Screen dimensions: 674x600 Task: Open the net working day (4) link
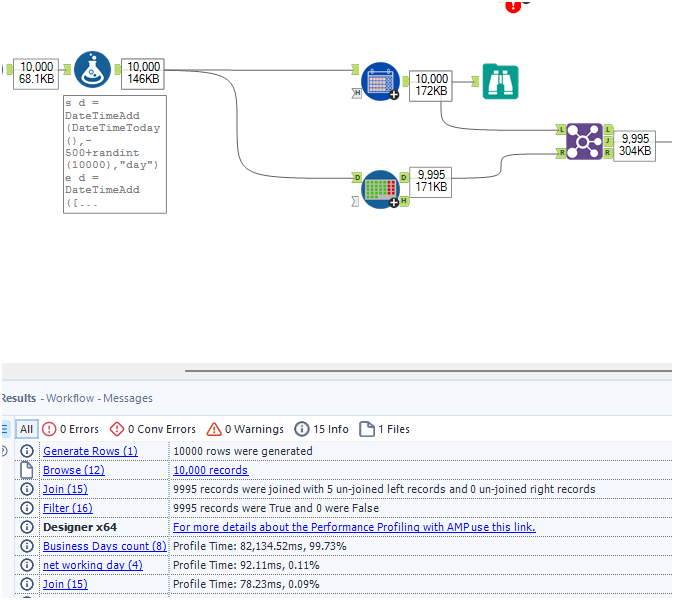point(93,565)
